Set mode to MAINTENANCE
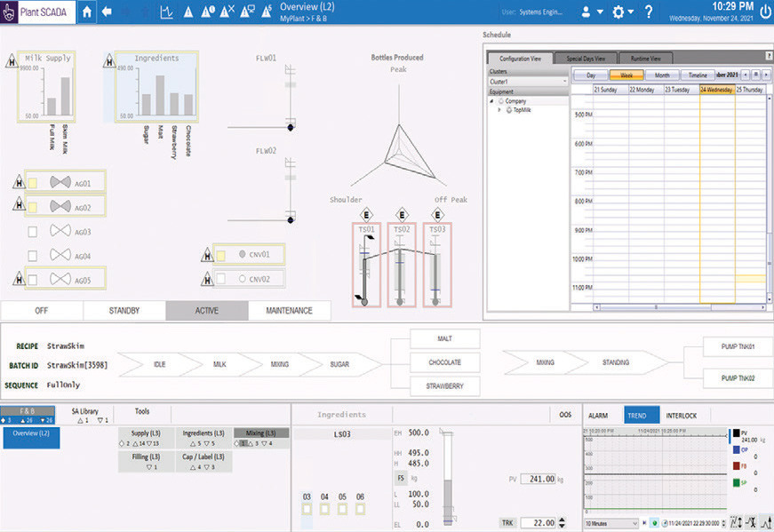The height and width of the screenshot is (532, 774). pos(288,311)
